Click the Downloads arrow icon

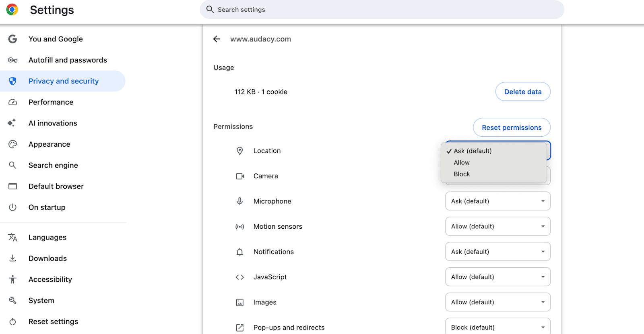point(13,258)
